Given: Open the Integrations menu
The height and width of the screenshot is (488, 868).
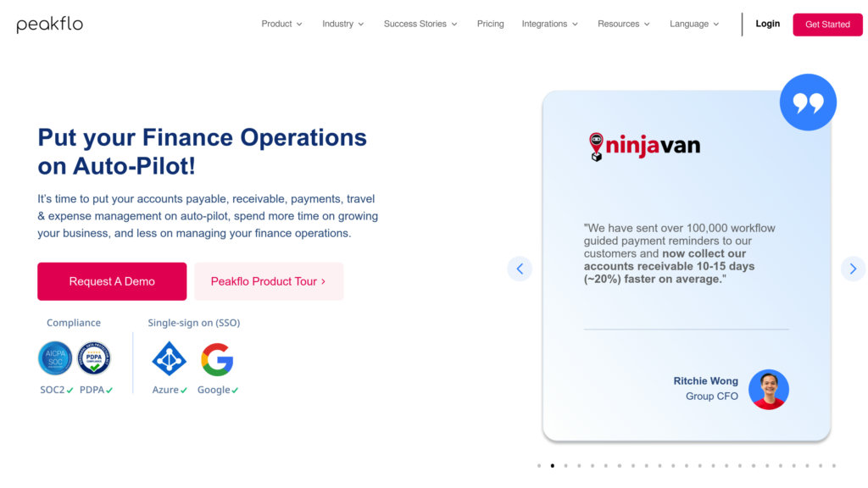Looking at the screenshot, I should click(x=549, y=24).
